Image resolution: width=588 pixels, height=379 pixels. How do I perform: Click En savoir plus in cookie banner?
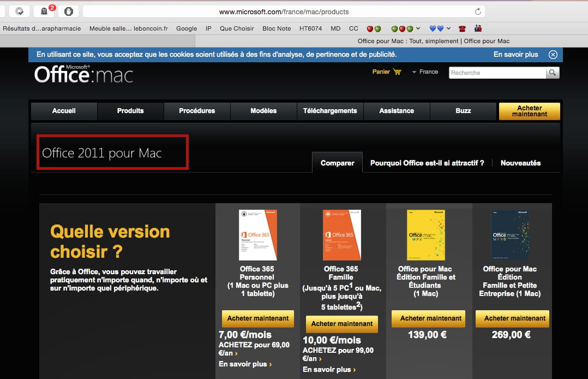pos(515,55)
